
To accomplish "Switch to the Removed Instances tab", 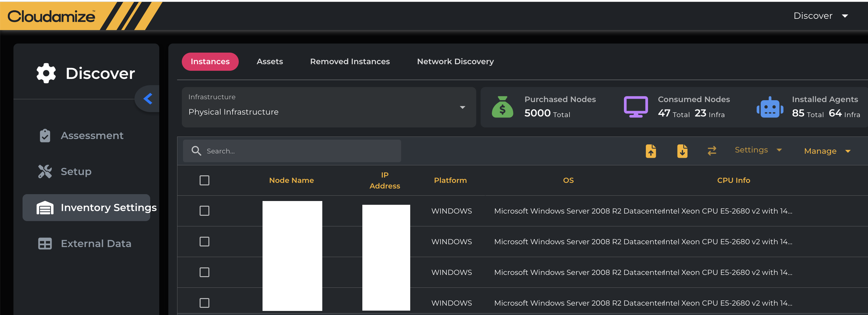I will point(350,61).
